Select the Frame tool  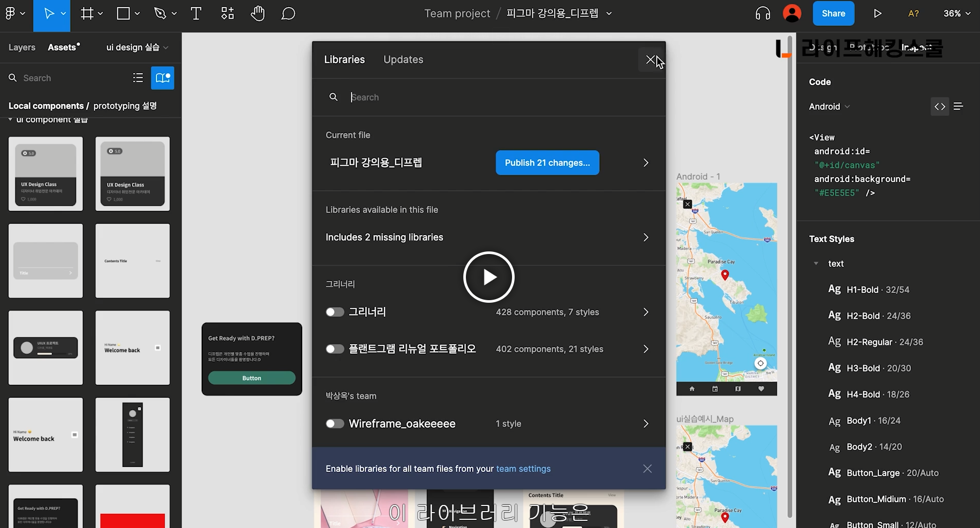coord(87,13)
